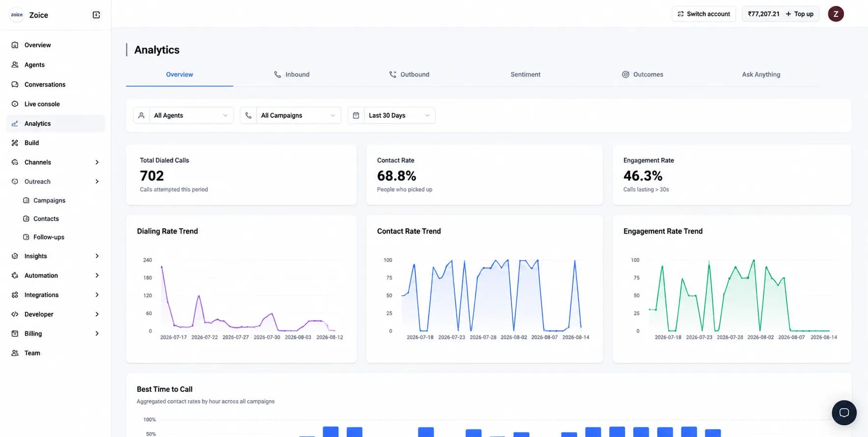The height and width of the screenshot is (437, 868).
Task: Expand the Billing submenu chevron
Action: point(97,333)
